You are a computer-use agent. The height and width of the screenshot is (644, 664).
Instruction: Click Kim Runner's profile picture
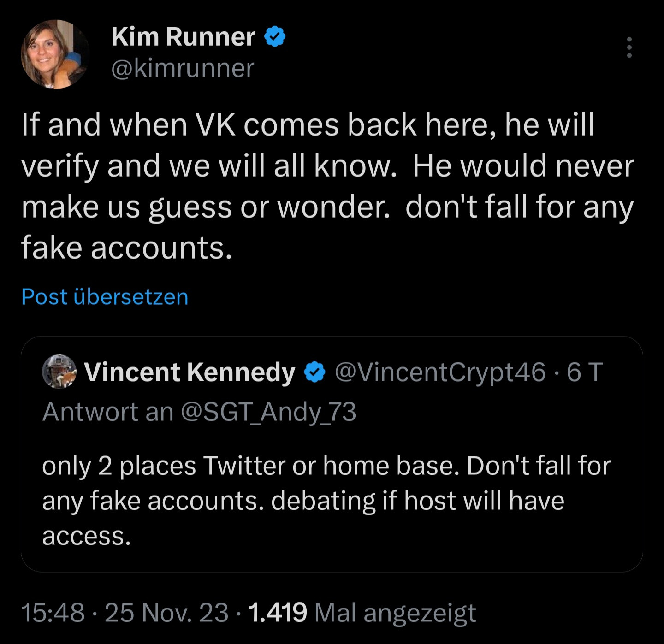[55, 54]
